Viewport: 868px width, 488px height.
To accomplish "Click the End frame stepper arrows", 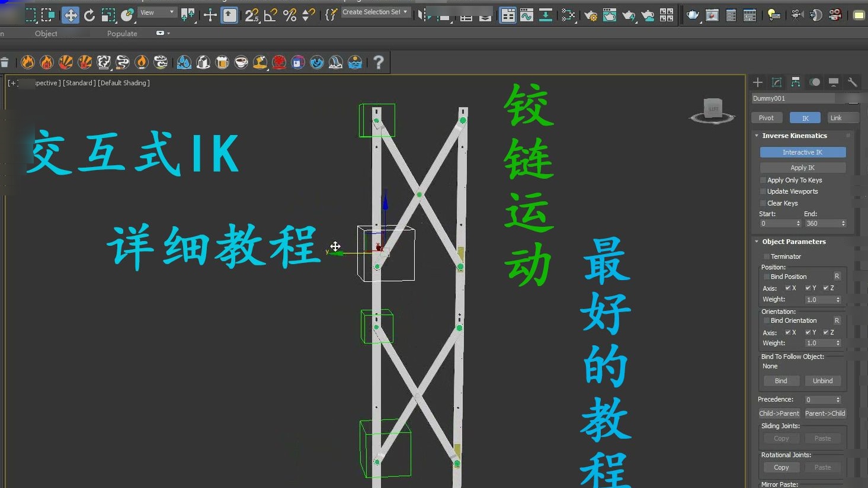I will coord(843,223).
